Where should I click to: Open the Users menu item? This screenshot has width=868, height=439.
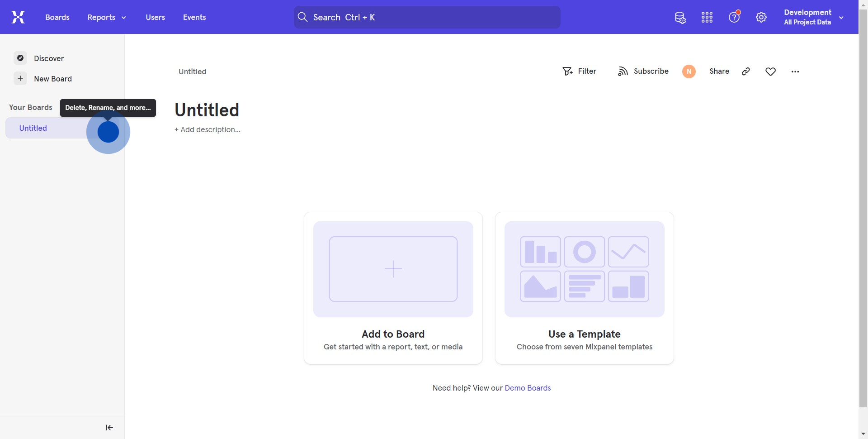tap(155, 17)
